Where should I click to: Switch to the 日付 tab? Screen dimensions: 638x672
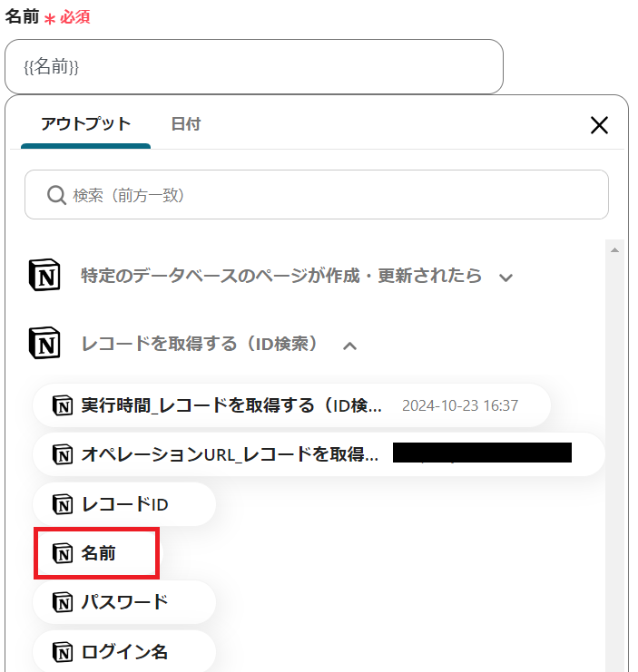[x=186, y=124]
